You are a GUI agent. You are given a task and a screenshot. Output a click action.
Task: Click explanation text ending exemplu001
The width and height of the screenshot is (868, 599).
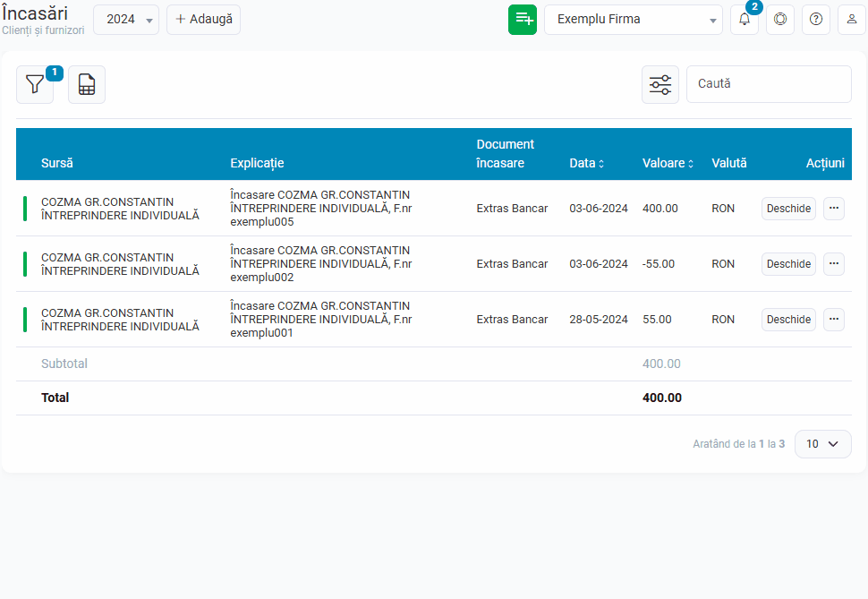tap(321, 319)
